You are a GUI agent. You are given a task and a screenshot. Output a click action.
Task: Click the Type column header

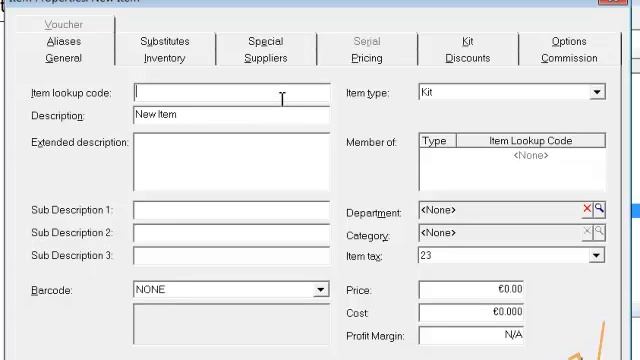pyautogui.click(x=438, y=141)
